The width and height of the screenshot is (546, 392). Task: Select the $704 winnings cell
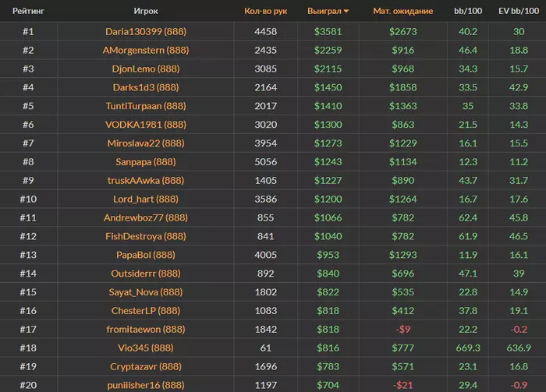pyautogui.click(x=328, y=386)
